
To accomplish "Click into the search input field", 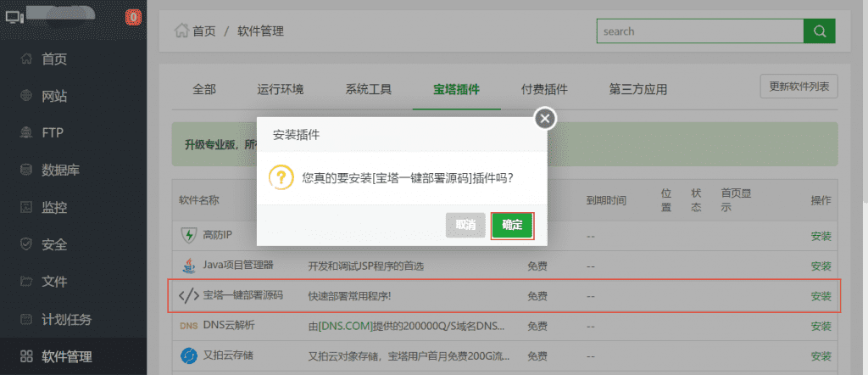I will point(699,31).
